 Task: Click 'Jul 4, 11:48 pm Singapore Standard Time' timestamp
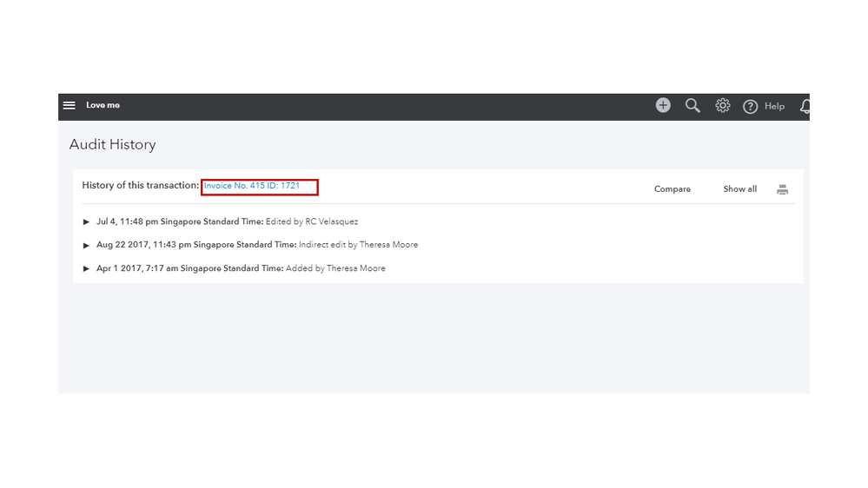click(180, 221)
